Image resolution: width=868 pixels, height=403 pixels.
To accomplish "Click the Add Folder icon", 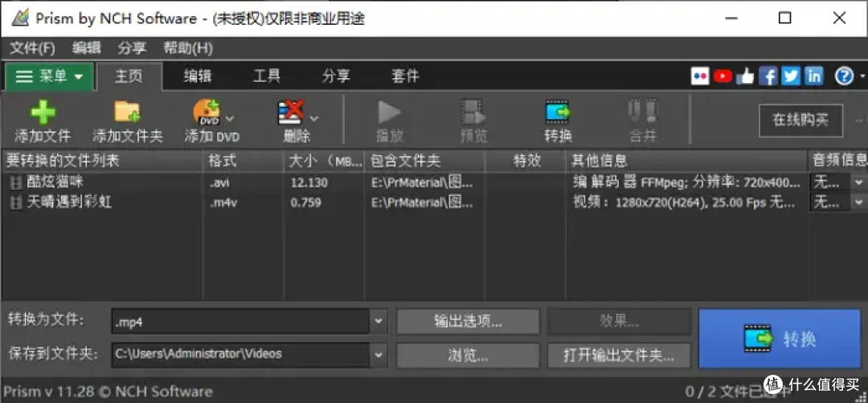I will 127,112.
